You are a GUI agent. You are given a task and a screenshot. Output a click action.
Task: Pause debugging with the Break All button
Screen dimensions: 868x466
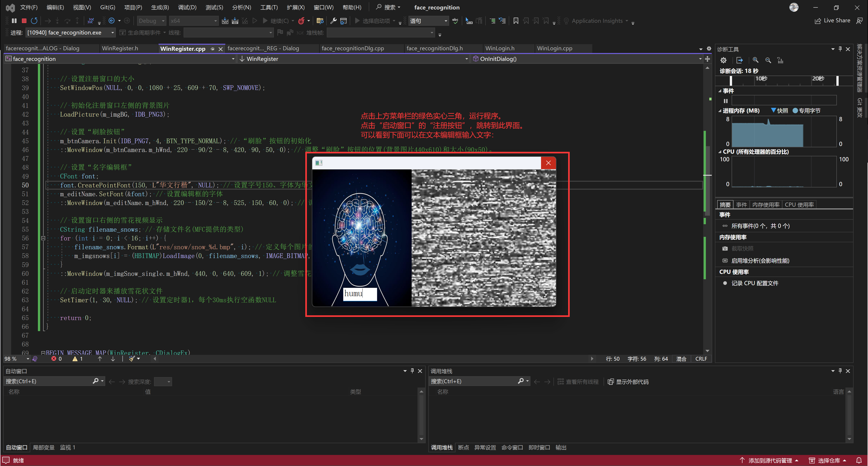(x=14, y=21)
